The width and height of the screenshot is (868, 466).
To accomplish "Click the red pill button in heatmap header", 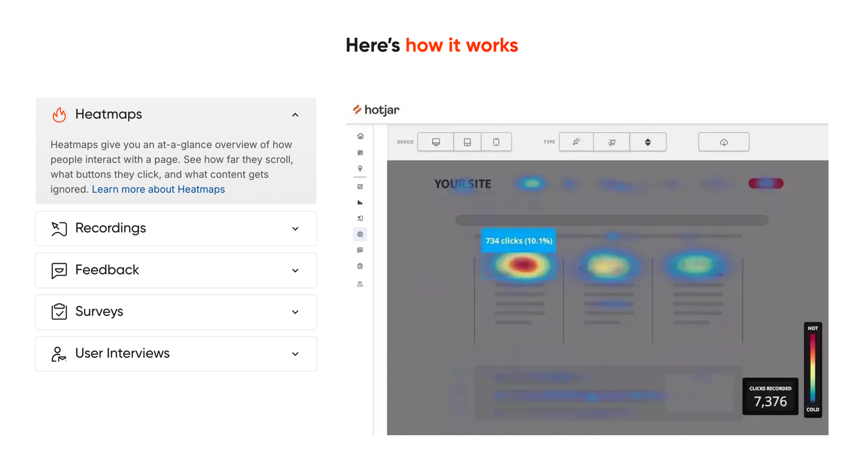I will 766,183.
